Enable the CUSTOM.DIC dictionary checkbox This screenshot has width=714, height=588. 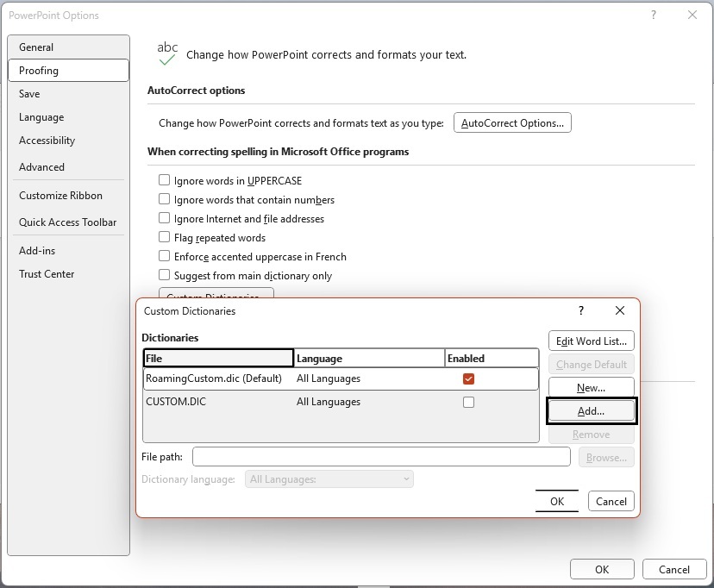(x=468, y=402)
